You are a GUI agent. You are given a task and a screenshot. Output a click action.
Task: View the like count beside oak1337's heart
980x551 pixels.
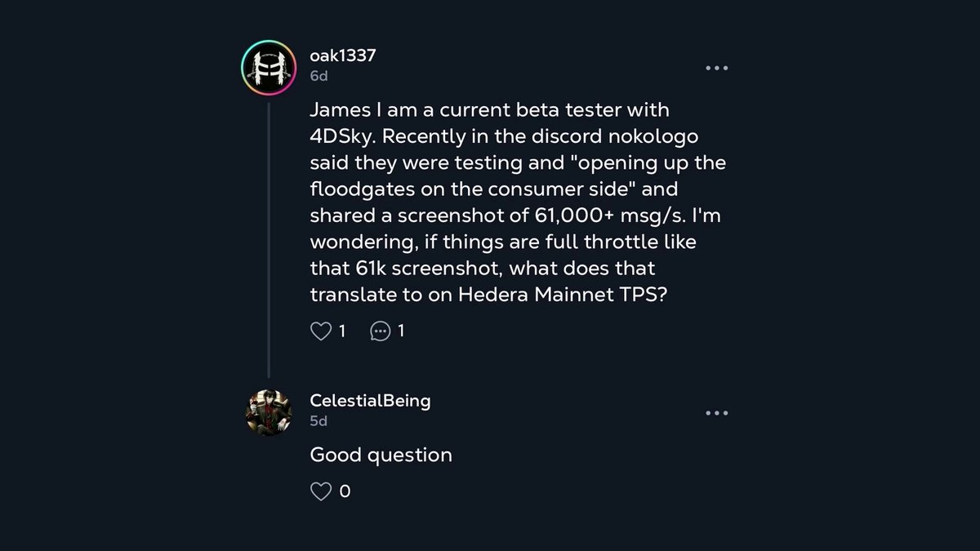pyautogui.click(x=342, y=331)
